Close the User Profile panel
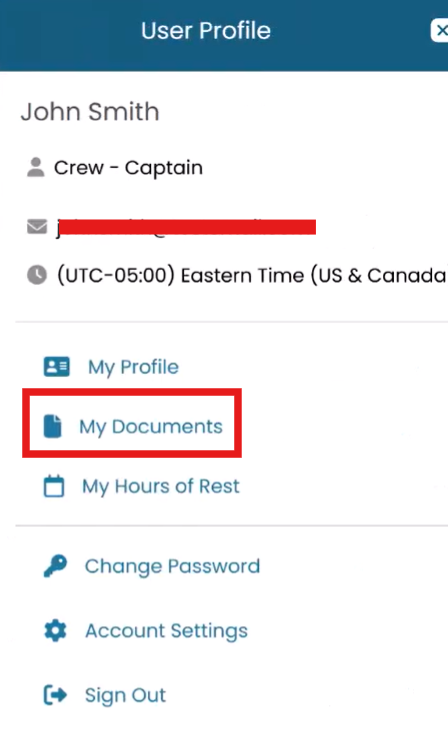The image size is (448, 748). click(x=440, y=31)
